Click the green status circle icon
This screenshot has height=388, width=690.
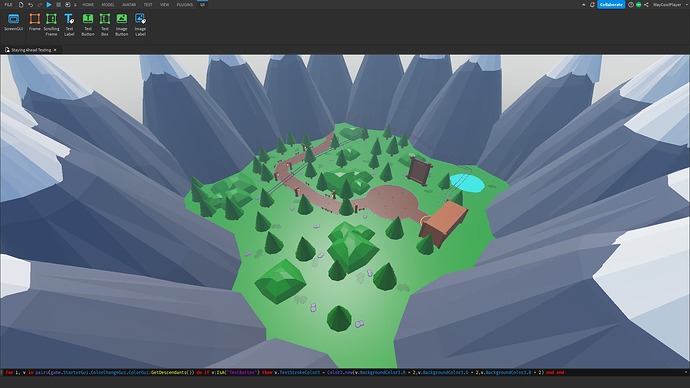coord(639,4)
